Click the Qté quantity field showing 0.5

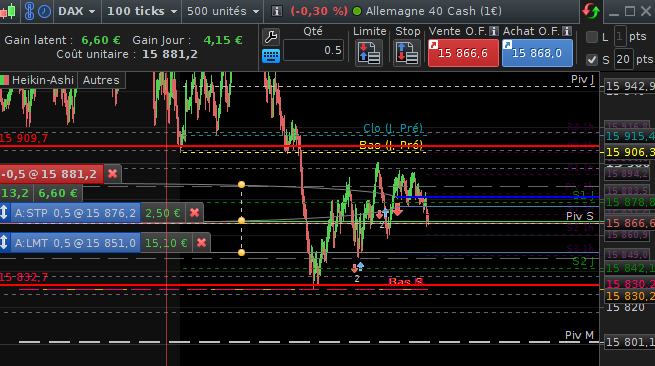[x=314, y=51]
